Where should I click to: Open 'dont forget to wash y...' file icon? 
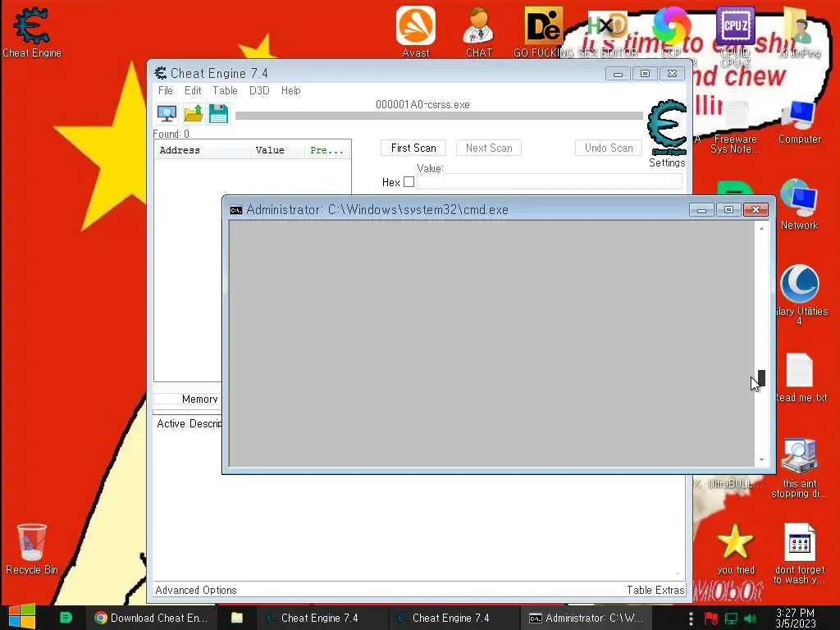(799, 554)
